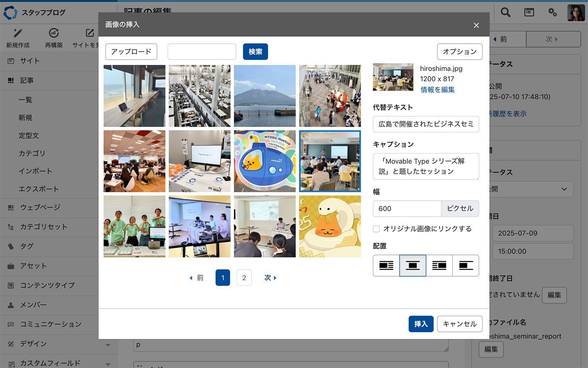Open the settings gear icon

552,12
